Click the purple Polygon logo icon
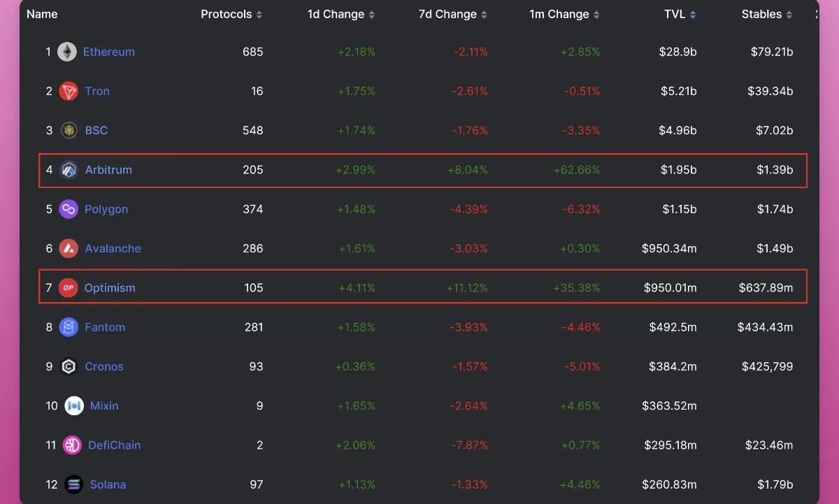 69,209
